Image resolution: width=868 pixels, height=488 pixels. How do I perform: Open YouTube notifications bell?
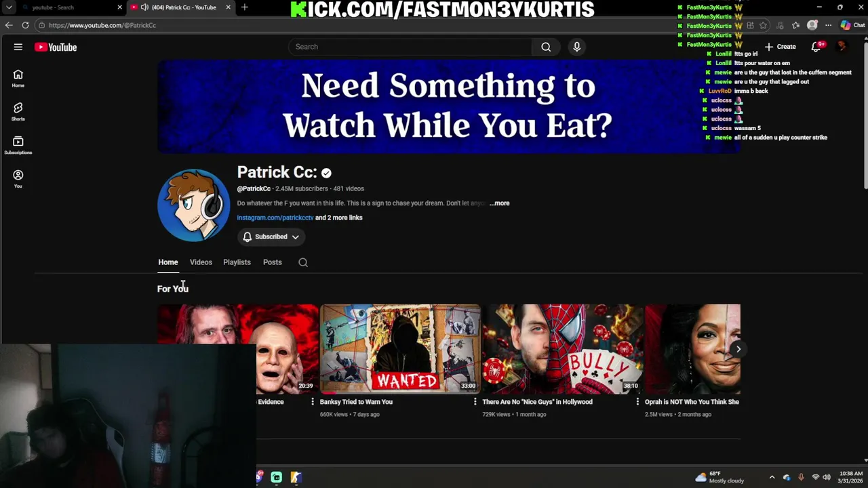816,47
